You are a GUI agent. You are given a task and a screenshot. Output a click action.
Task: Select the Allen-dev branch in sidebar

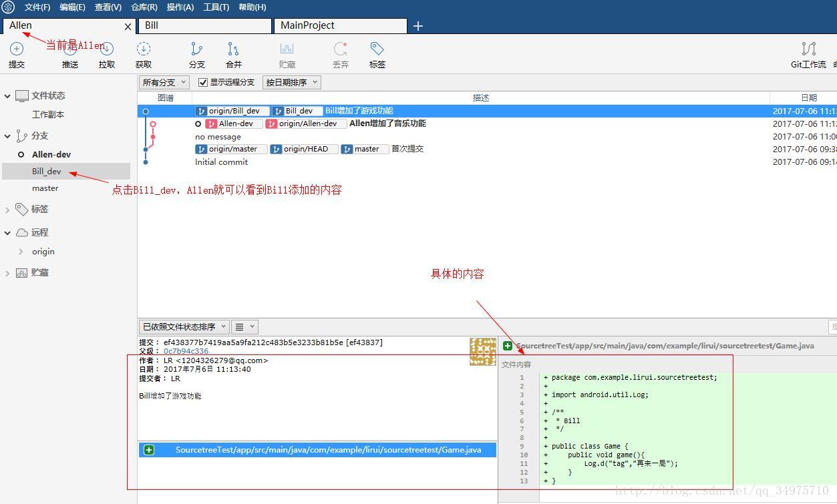point(51,154)
